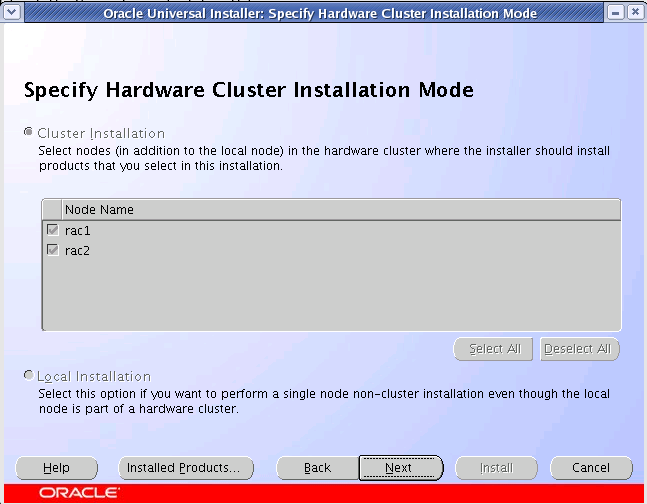This screenshot has height=504, width=647.
Task: Click the installer window title bar text
Action: 320,14
